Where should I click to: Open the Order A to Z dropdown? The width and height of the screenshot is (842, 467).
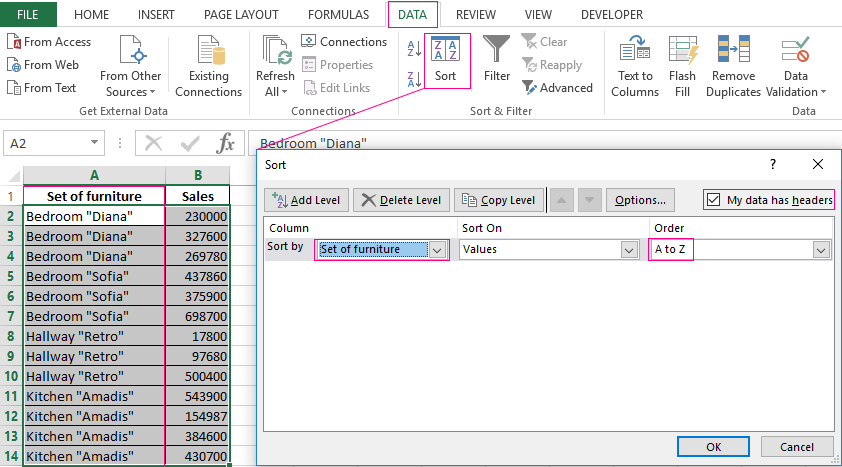821,250
